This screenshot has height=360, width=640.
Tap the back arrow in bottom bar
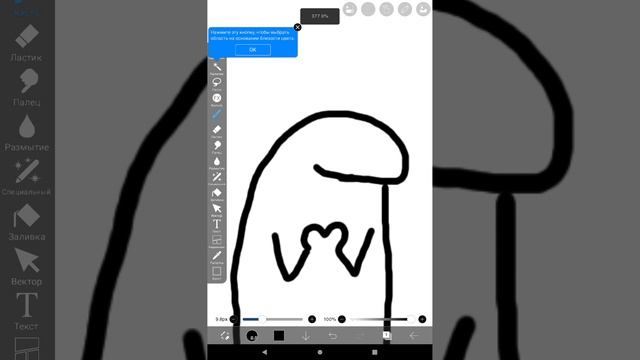click(413, 336)
